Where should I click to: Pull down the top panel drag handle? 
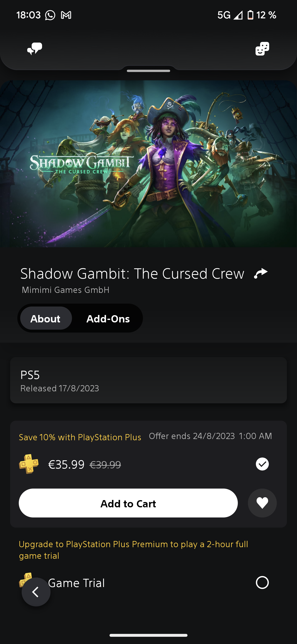(x=148, y=71)
